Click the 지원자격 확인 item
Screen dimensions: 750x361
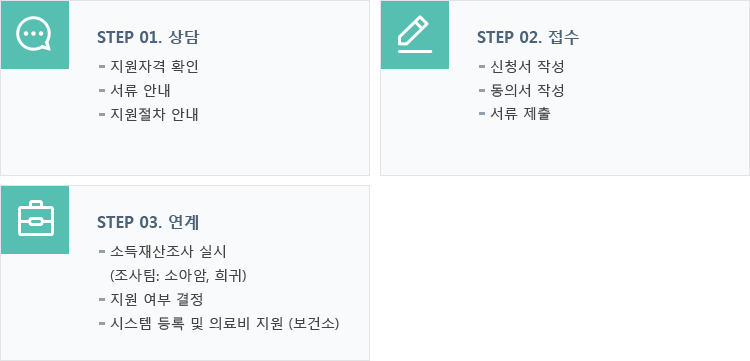click(x=154, y=66)
